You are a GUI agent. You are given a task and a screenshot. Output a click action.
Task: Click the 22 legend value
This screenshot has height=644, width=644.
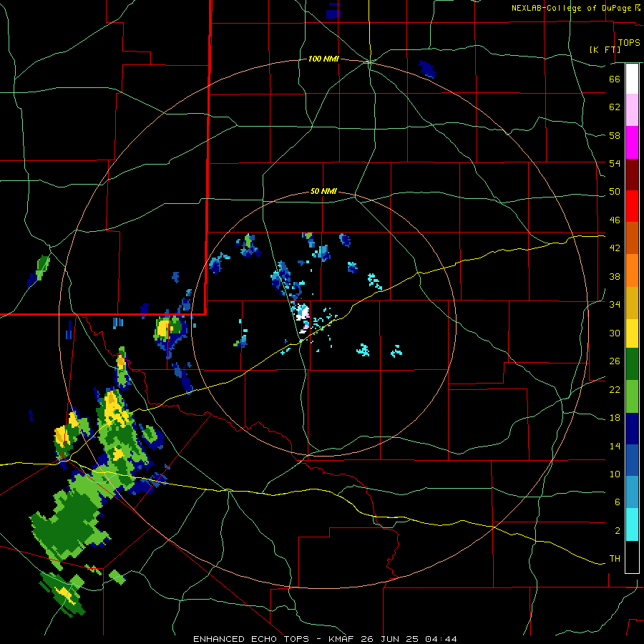click(x=615, y=389)
